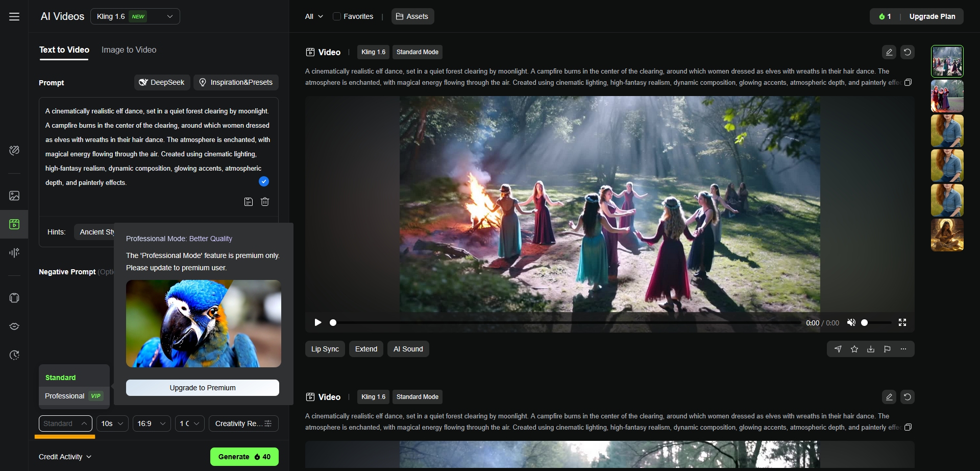Add the video to favorites with the star
980x471 pixels.
854,349
